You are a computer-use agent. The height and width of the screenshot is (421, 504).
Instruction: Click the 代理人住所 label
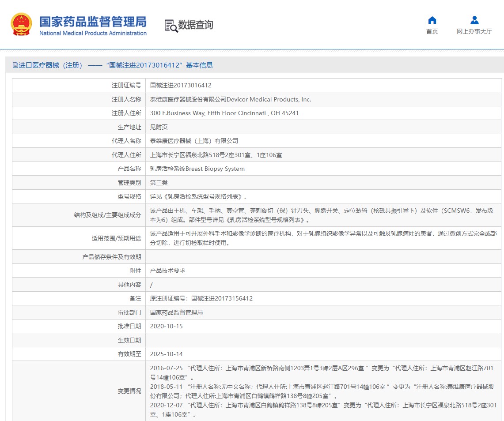tap(126, 155)
